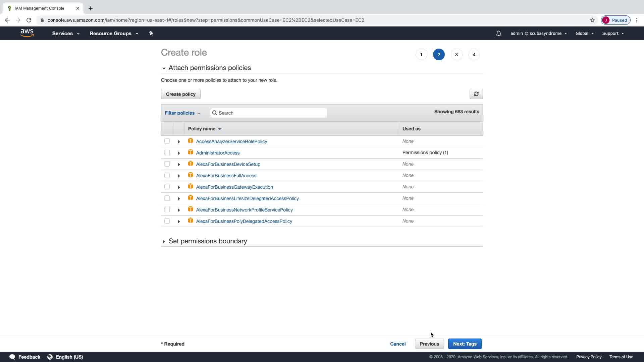
Task: Click the refresh policies icon button
Action: (x=476, y=94)
